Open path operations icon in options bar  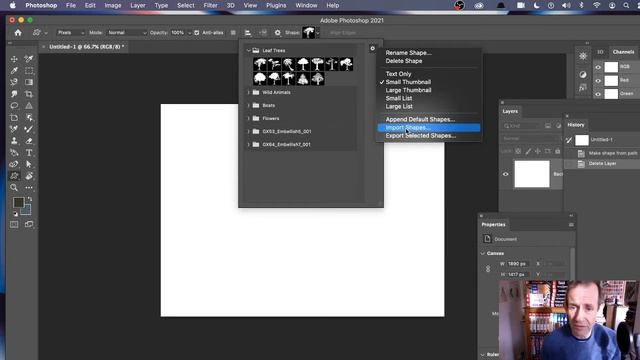tap(233, 33)
